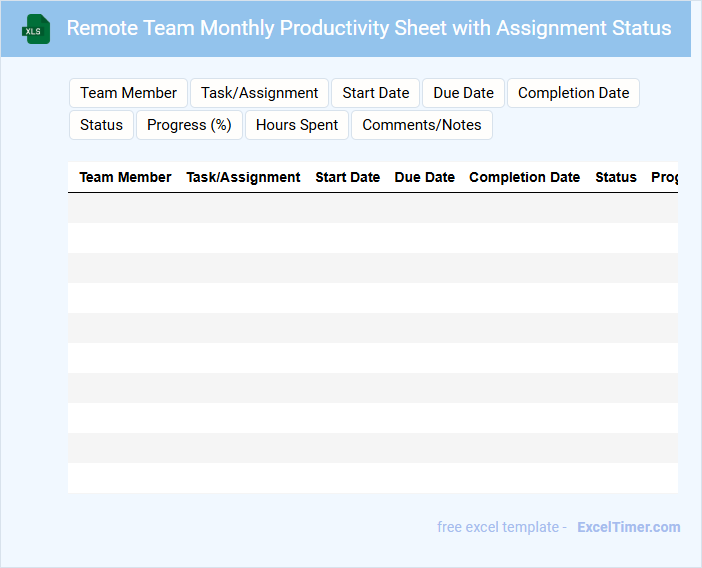
Task: Click the page title heading text
Action: [x=369, y=28]
